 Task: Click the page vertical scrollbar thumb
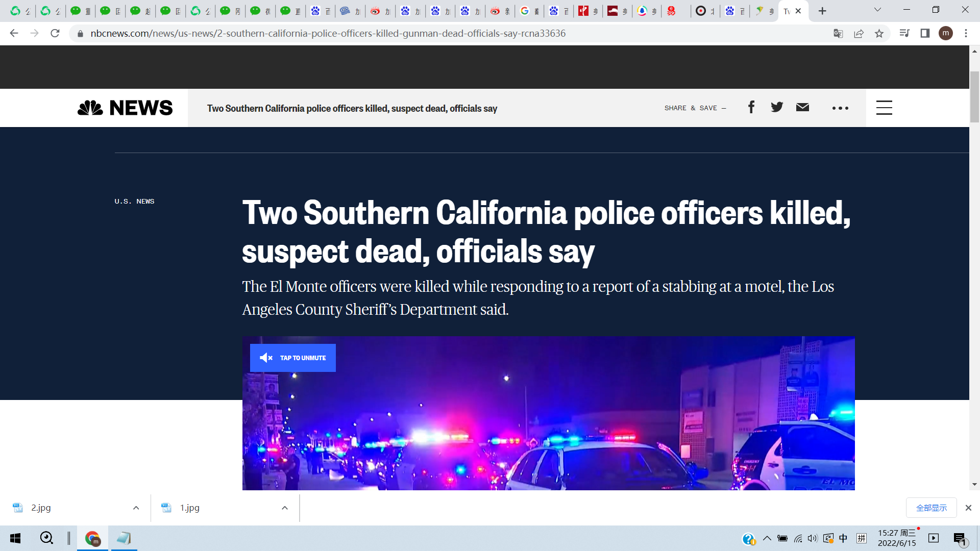point(974,97)
